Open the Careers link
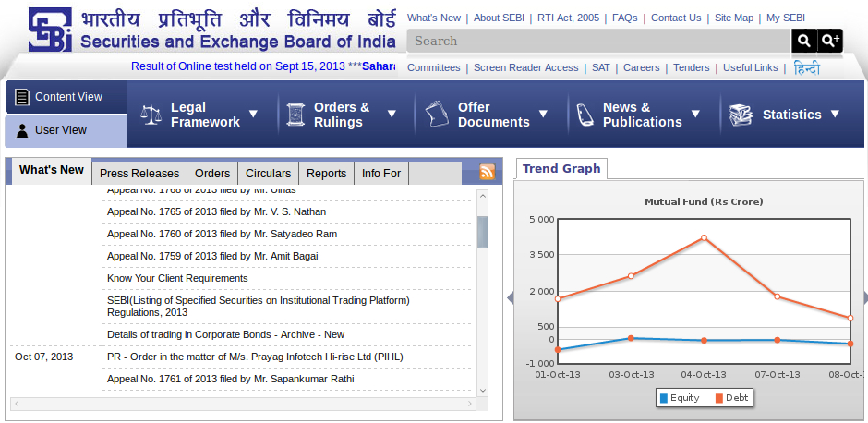Screen dimensions: 868x423 [x=642, y=67]
